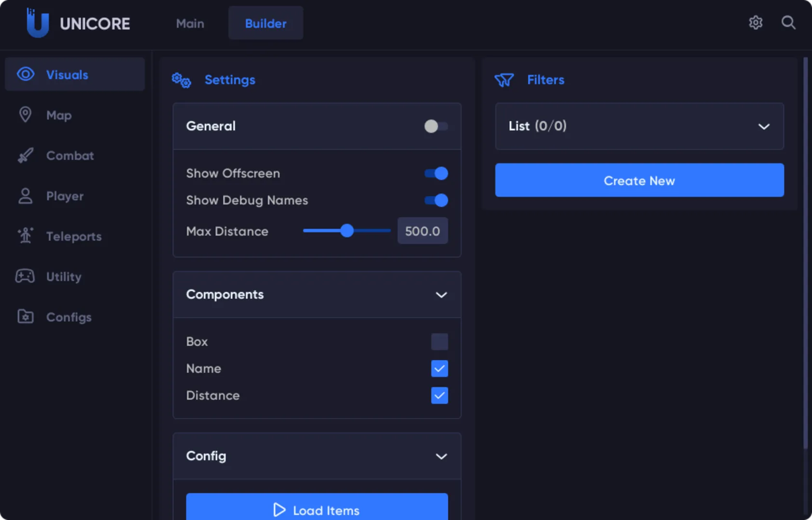Open the List (0/0) dropdown
Viewport: 812px width, 520px height.
pyautogui.click(x=639, y=126)
